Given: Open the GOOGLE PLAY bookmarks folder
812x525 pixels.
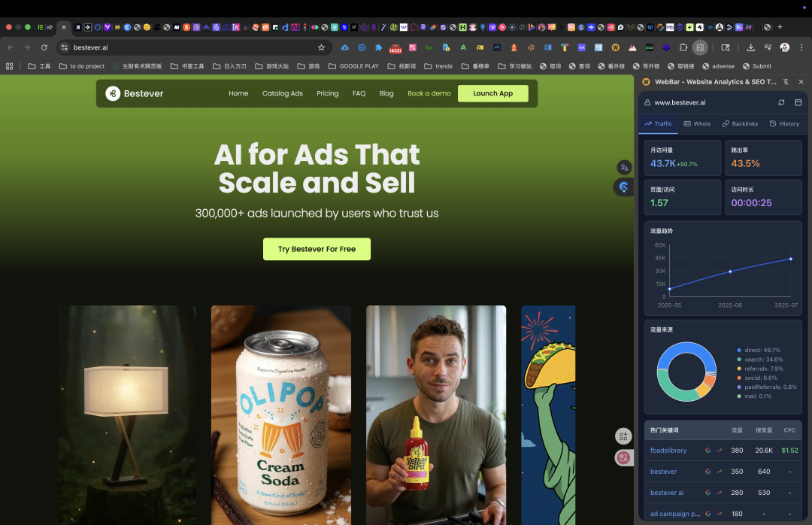Looking at the screenshot, I should tap(353, 66).
